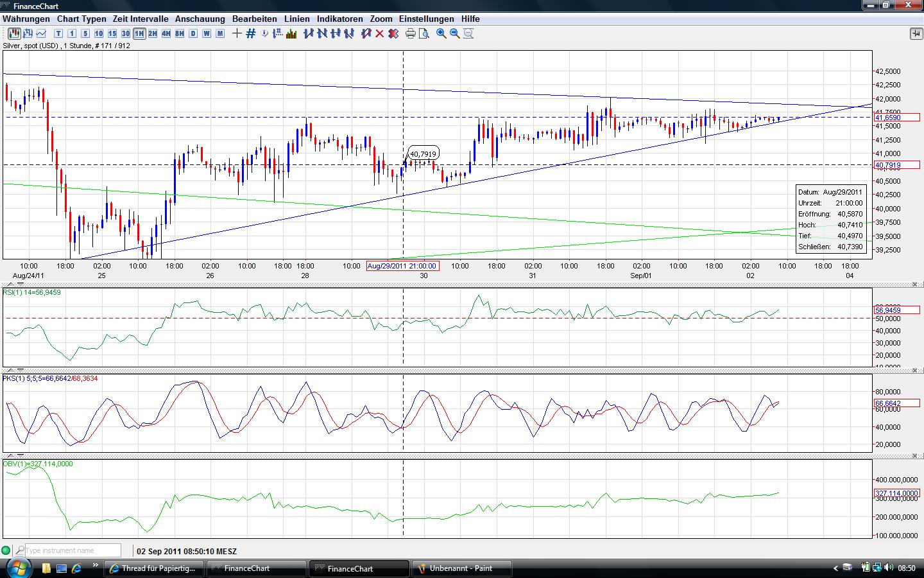924x578 pixels.
Task: Activate the crosshair cursor tool
Action: 237,33
